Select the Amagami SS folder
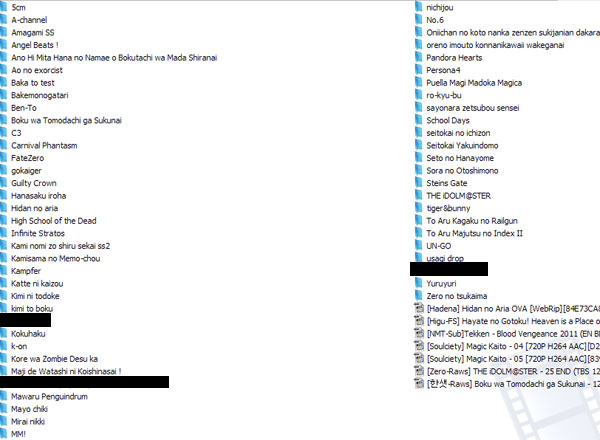 (33, 33)
